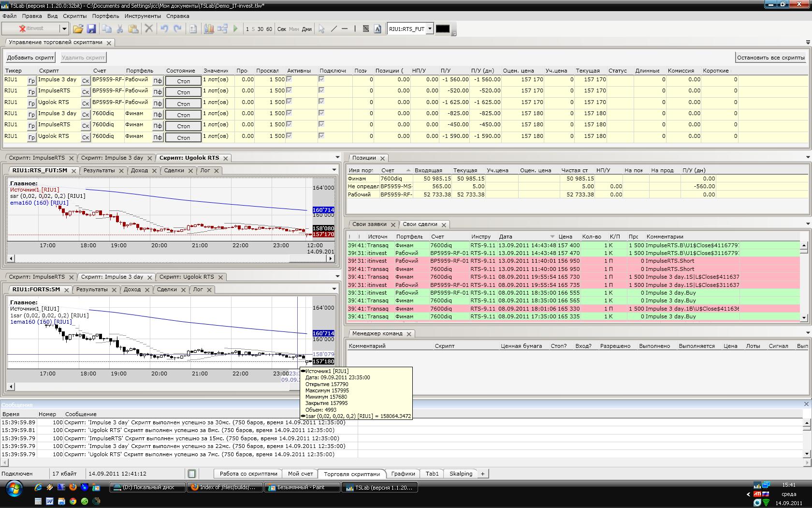Screen dimensions: 812x508
Task: Click the Остановить все скрипты button
Action: pos(770,58)
